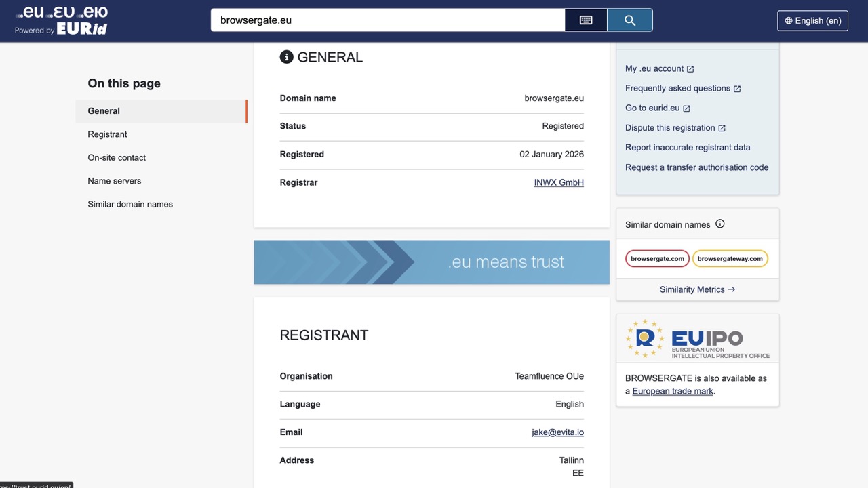The height and width of the screenshot is (488, 868).
Task: Click the .eu means trust banner
Action: click(431, 262)
